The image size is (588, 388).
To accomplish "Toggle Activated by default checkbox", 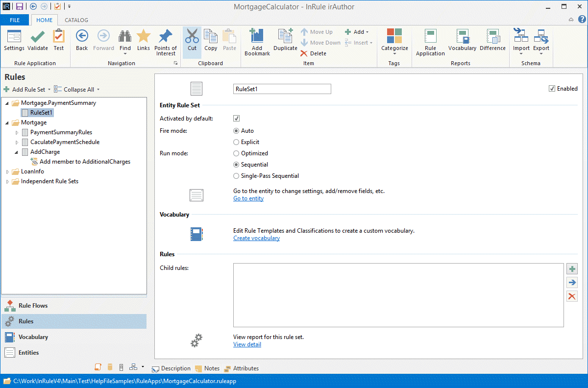I will point(236,119).
